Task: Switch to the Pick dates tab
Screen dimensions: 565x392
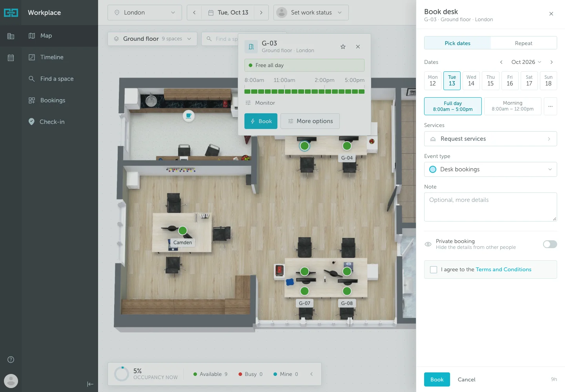Action: click(457, 43)
